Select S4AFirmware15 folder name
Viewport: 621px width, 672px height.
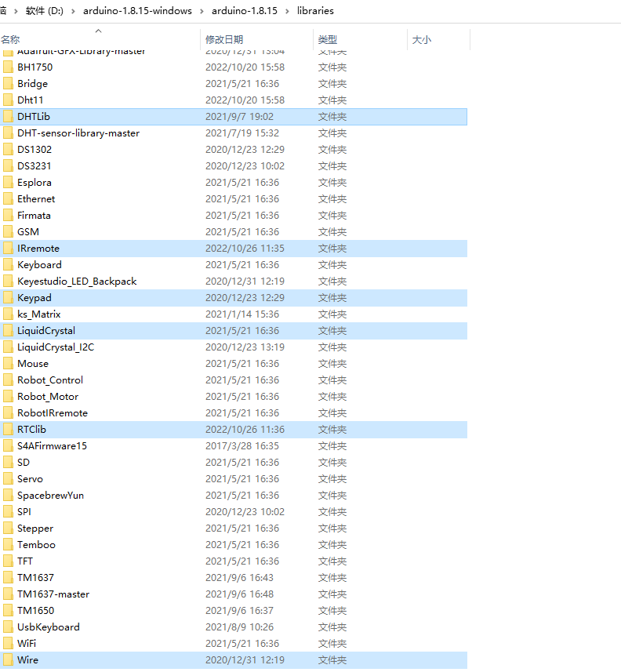53,446
